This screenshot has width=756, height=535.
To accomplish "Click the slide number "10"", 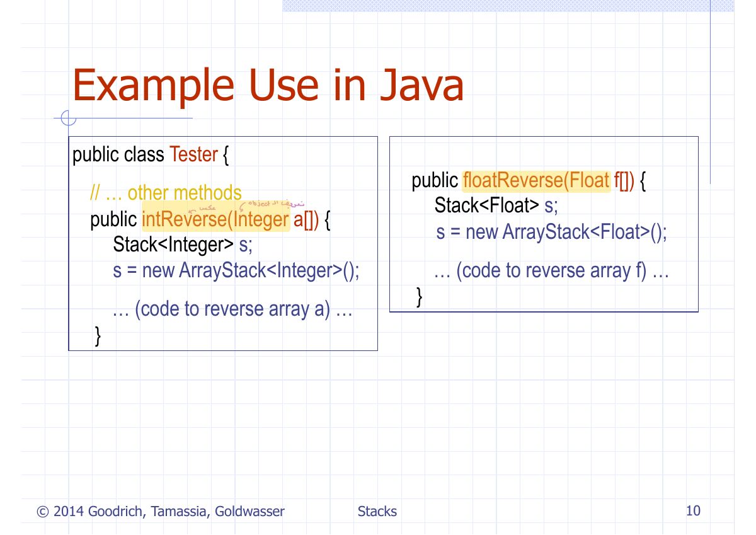I will point(693,511).
